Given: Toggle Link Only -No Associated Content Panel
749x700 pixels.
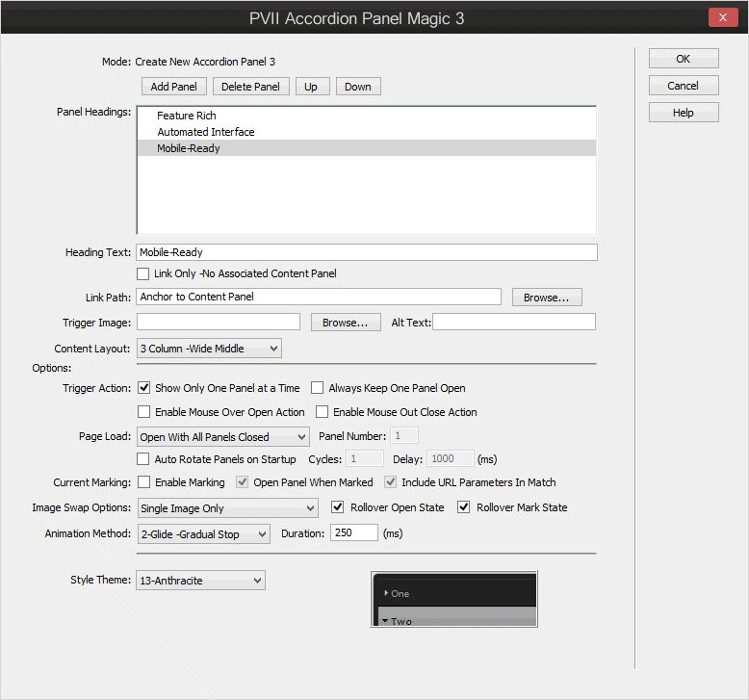Looking at the screenshot, I should (142, 273).
